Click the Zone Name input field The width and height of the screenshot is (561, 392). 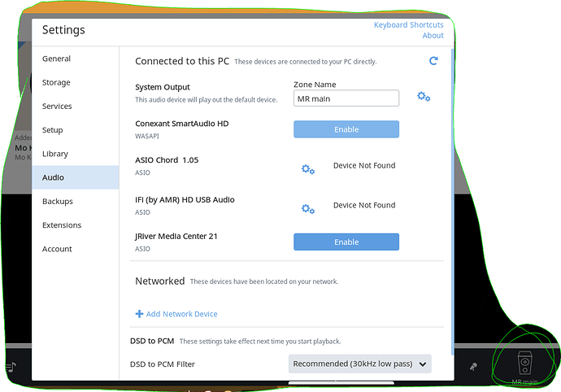tap(346, 98)
